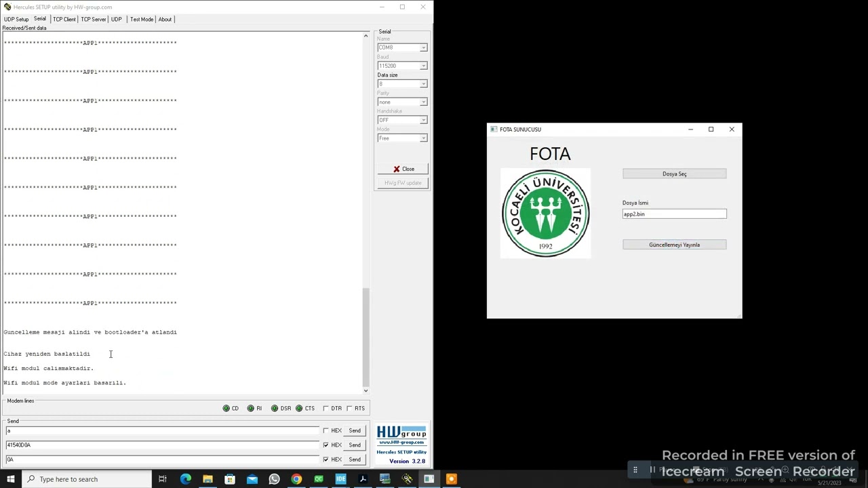Screen dimensions: 868x488
Task: Open Task View in the taskbar
Action: 163,479
